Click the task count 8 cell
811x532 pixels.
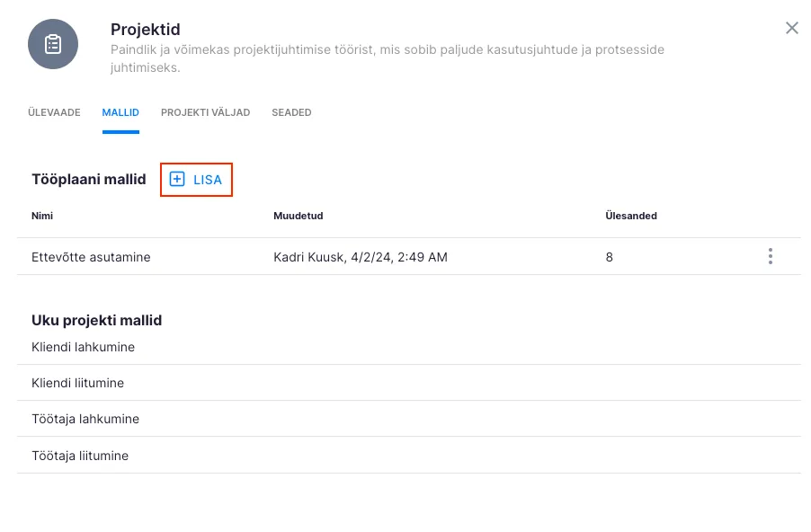pos(610,257)
